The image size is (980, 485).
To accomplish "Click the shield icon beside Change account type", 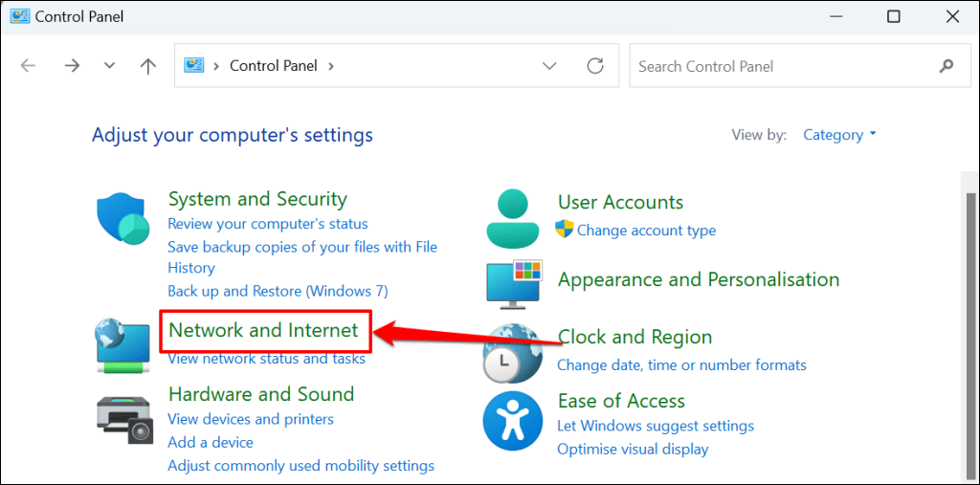I will tap(565, 230).
